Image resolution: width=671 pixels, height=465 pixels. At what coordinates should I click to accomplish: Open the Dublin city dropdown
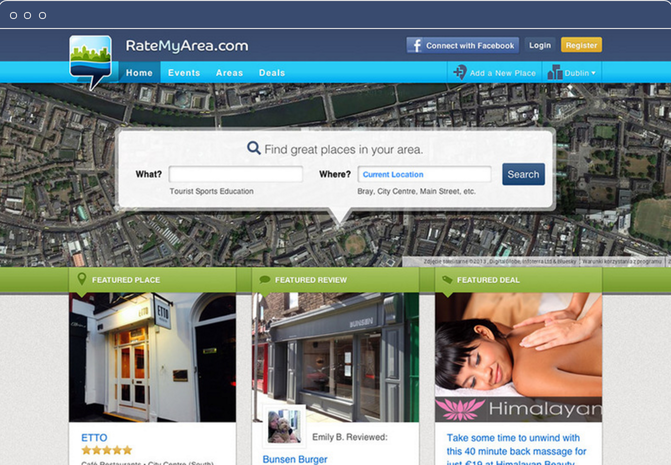(x=572, y=73)
